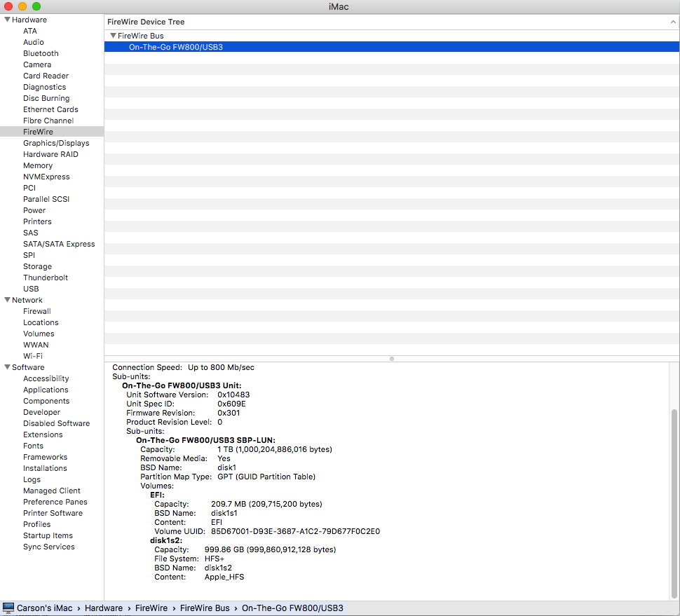Open the WWAN section
This screenshot has width=680, height=616.
click(x=36, y=345)
